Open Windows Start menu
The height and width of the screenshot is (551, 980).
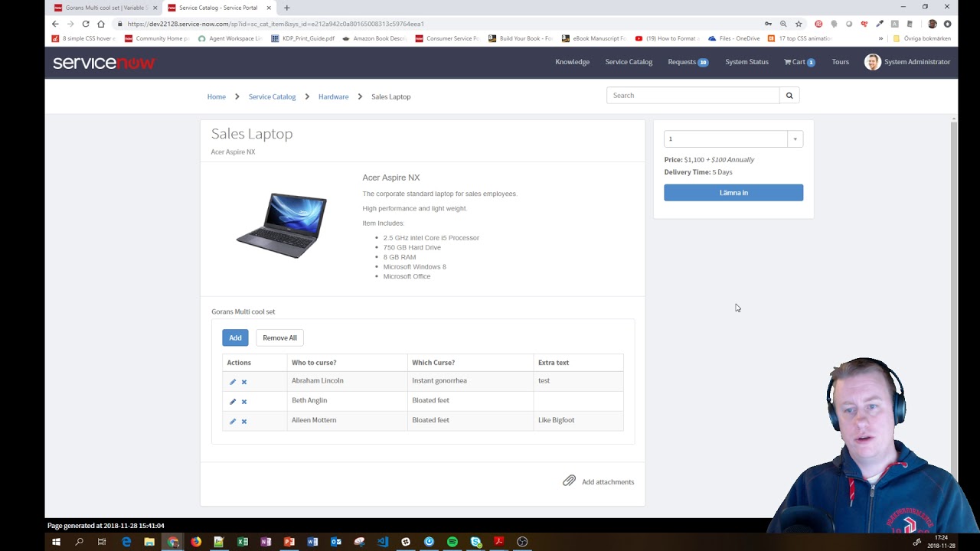[56, 542]
